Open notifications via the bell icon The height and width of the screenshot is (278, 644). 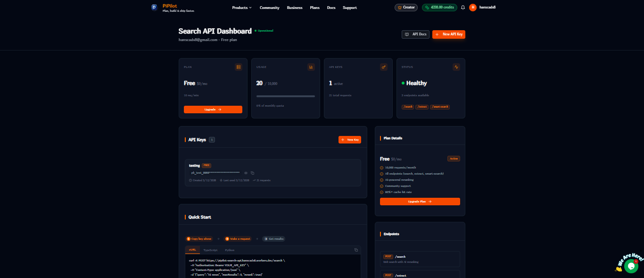coord(462,7)
